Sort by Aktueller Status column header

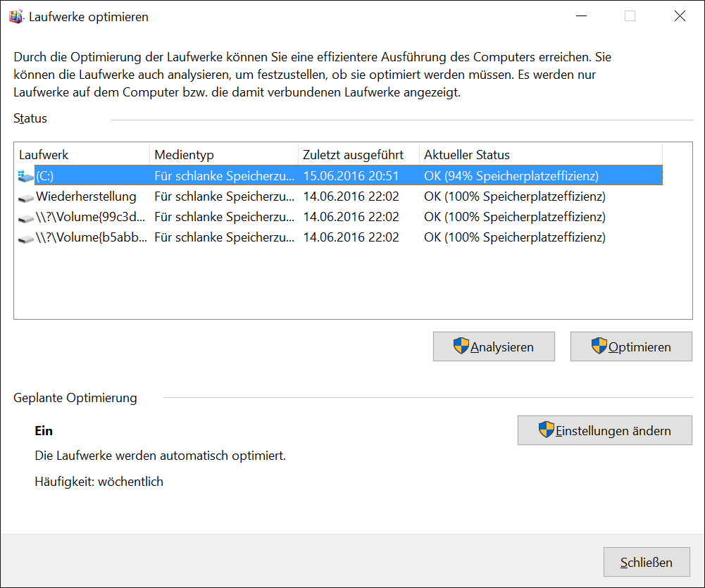pyautogui.click(x=541, y=155)
